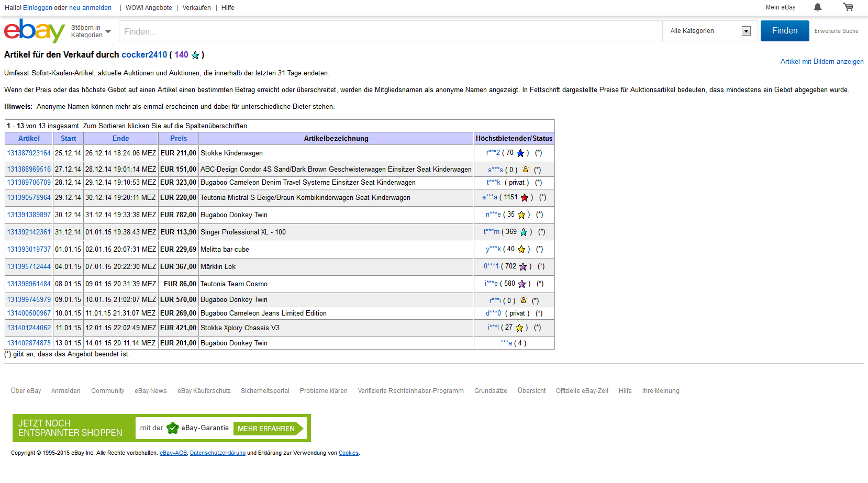Click the feedback score 140

click(182, 55)
